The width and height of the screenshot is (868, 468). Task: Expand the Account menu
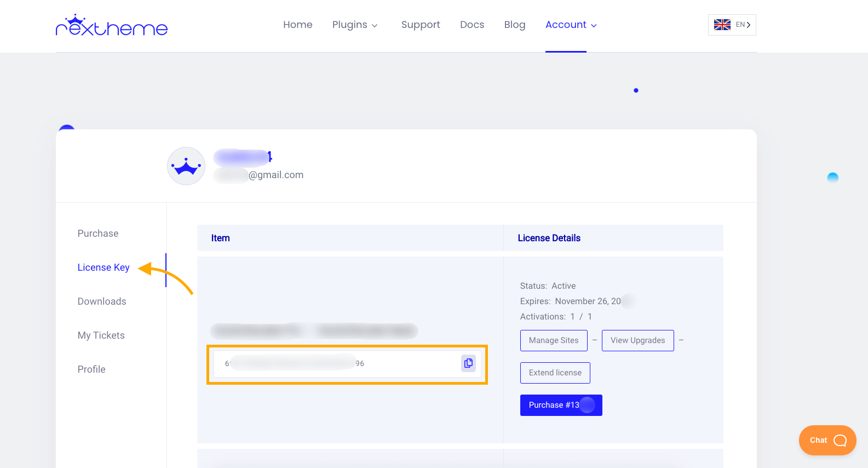571,25
